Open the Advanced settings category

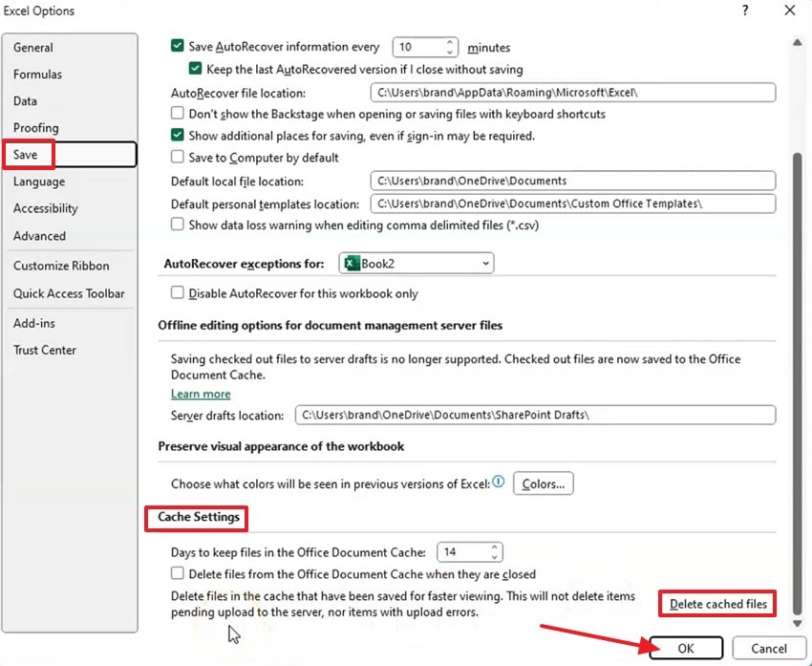39,236
